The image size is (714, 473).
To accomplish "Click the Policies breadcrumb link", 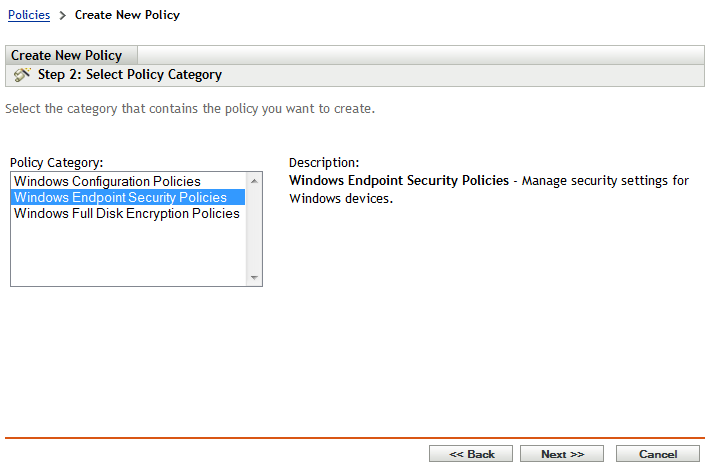I will point(28,15).
